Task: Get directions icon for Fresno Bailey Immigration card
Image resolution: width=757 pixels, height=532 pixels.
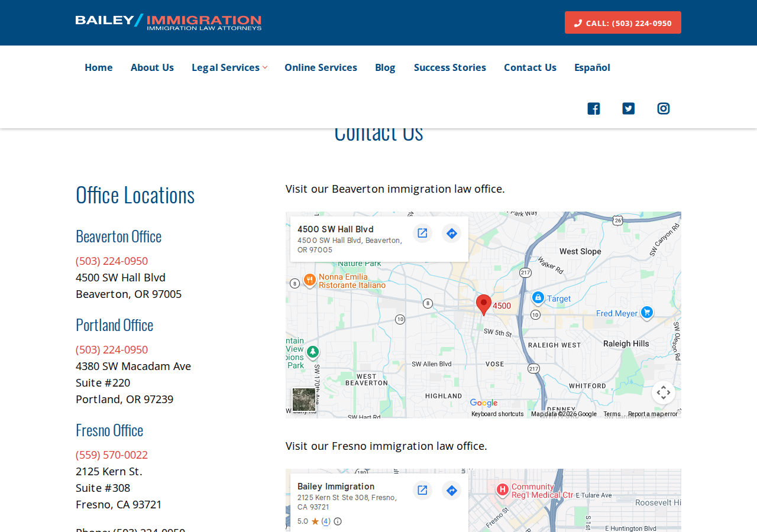Action: pyautogui.click(x=451, y=490)
